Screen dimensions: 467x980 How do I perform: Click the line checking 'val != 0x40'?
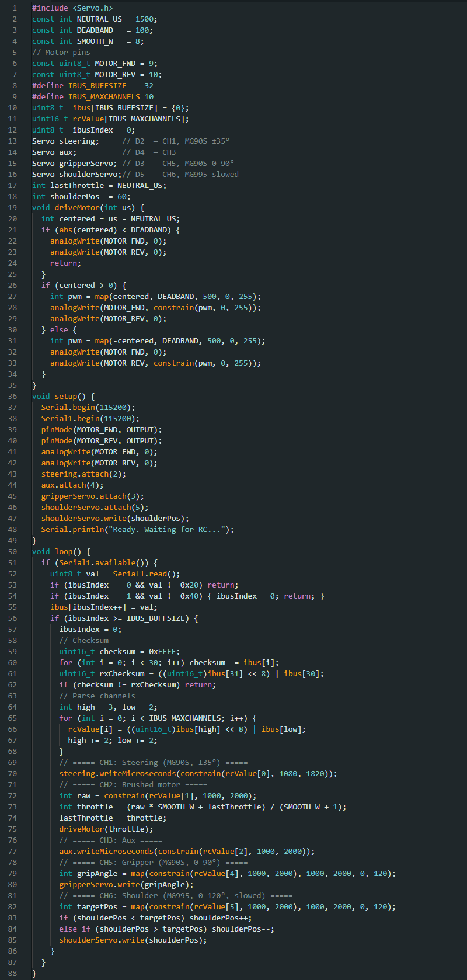187,596
